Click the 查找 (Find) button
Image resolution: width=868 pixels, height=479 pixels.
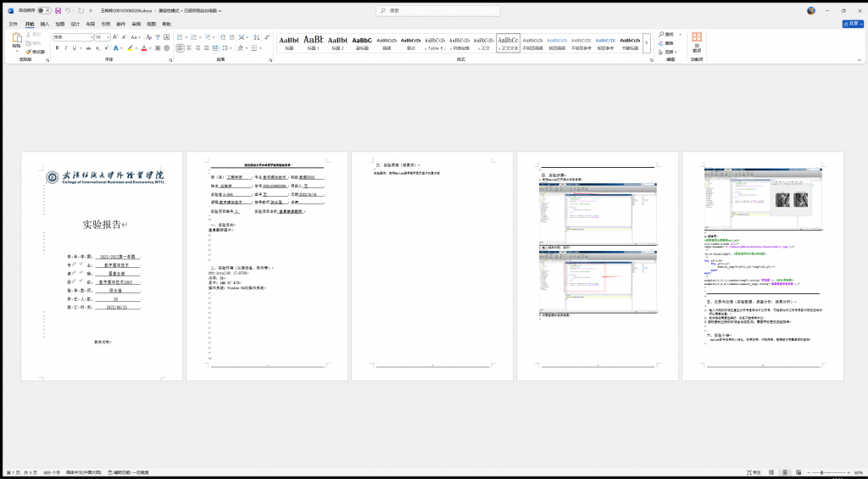click(670, 35)
